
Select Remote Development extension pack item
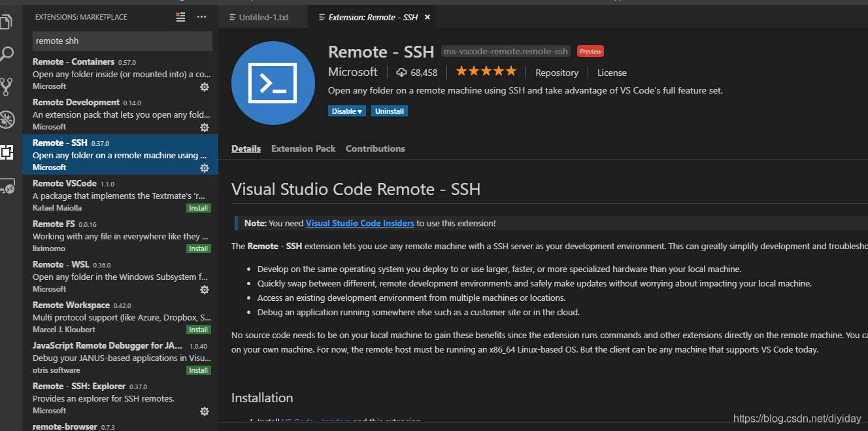pos(120,114)
